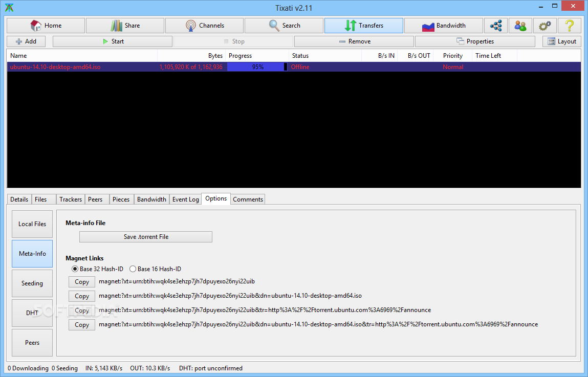
Task: Open help via question mark icon
Action: coord(569,26)
